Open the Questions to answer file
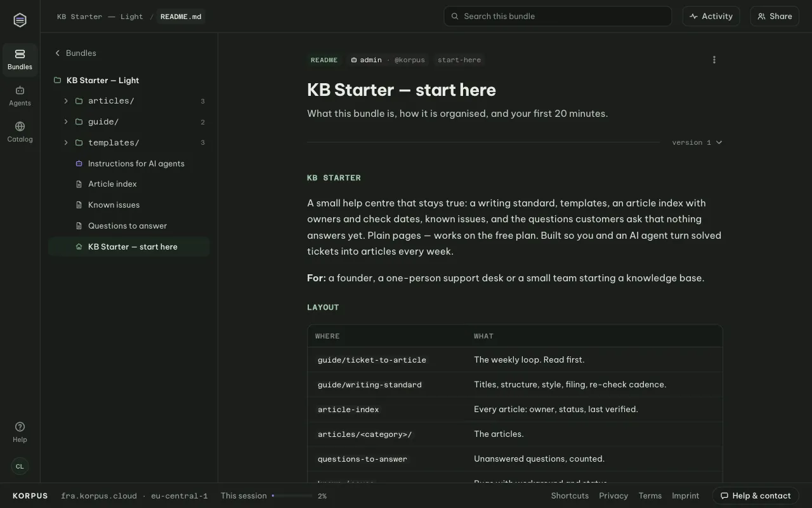Screen dimensions: 812x508 click(x=129, y=226)
